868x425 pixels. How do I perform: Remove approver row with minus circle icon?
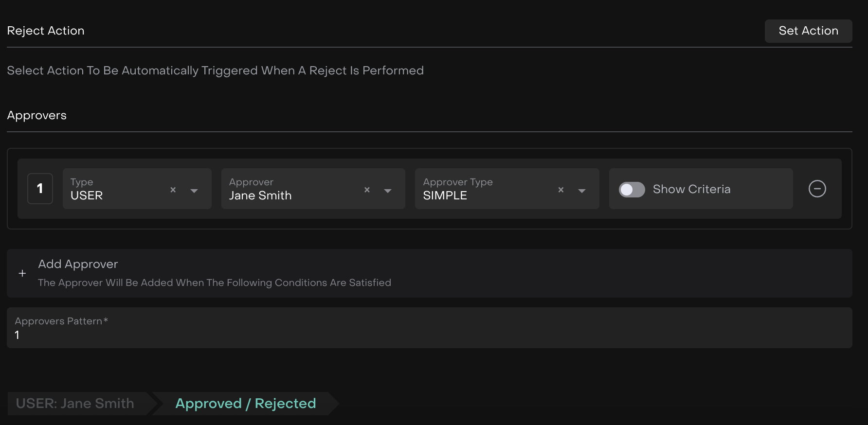pos(817,189)
